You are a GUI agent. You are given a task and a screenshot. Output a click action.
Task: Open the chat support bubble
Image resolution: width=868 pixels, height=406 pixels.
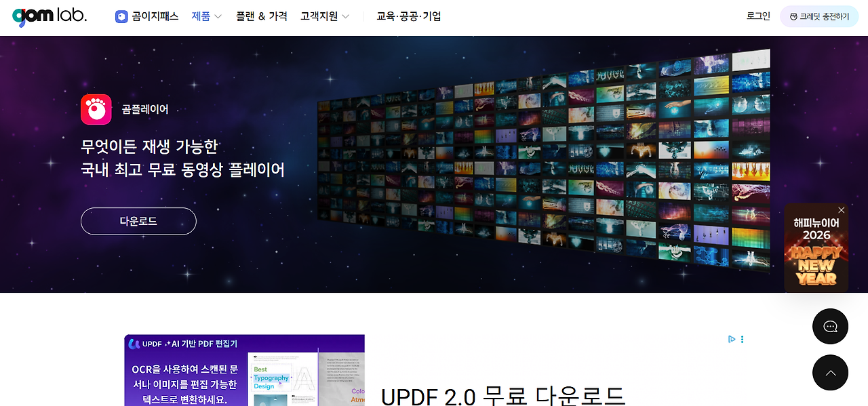(830, 326)
